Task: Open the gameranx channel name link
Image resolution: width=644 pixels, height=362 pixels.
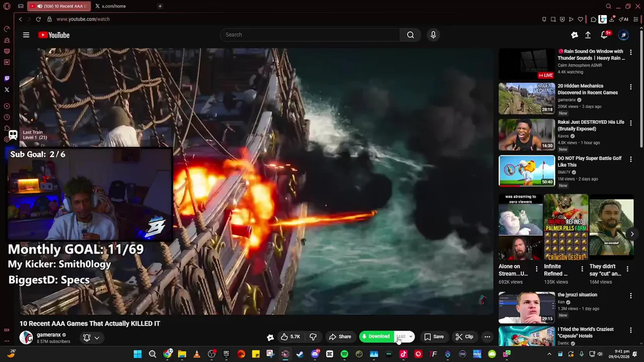Action: pyautogui.click(x=49, y=335)
